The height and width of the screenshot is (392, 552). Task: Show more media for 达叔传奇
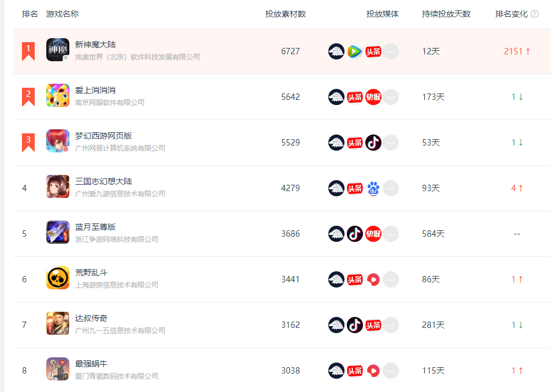[x=391, y=325]
